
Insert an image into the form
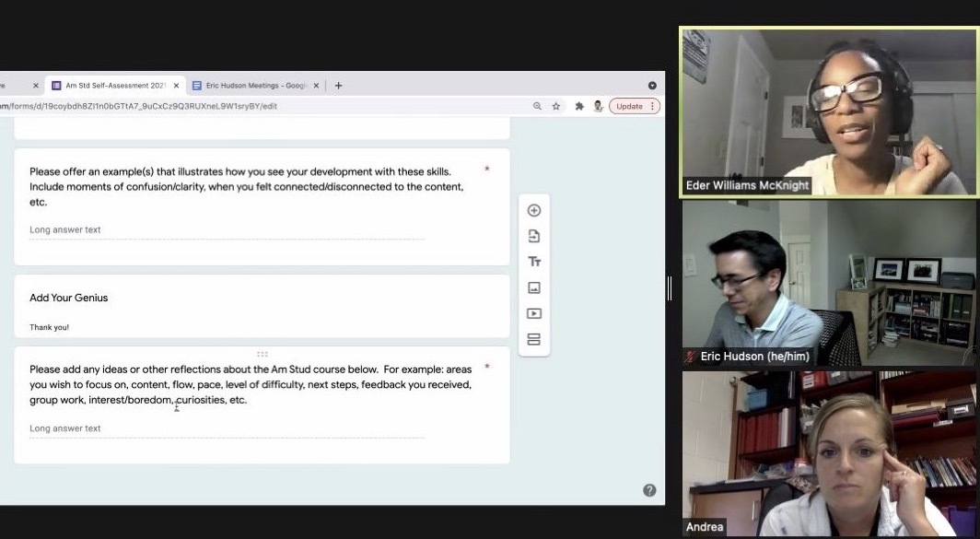pos(533,287)
